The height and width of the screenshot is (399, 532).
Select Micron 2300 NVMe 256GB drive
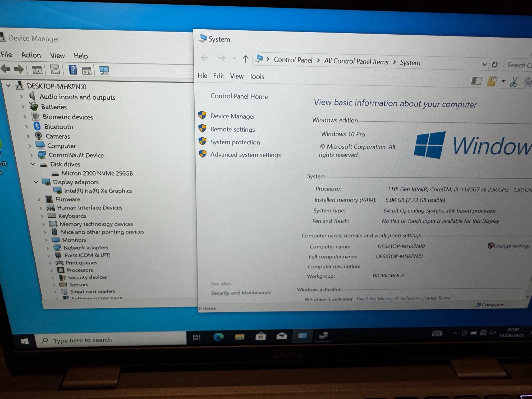(97, 173)
